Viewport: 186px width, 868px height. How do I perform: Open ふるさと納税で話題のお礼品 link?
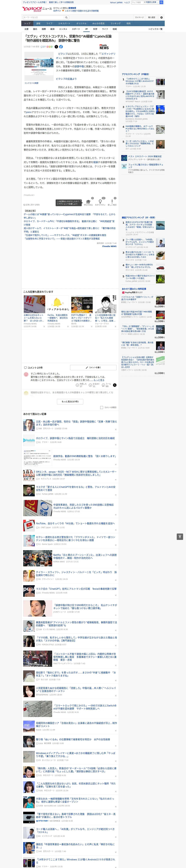coord(82,11)
